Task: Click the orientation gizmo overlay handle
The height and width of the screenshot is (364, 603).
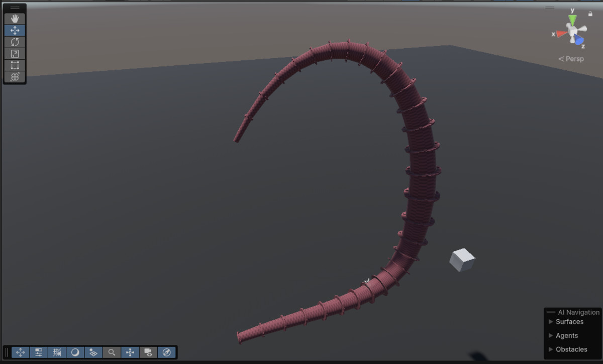Action: click(550, 8)
